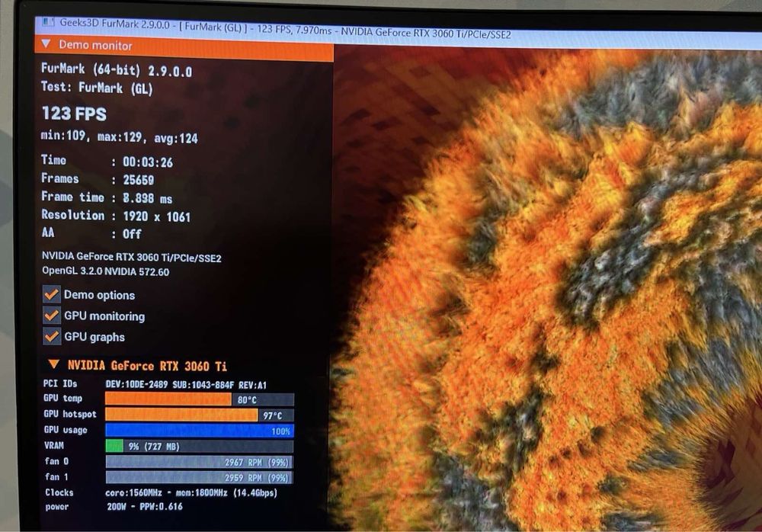Click the GPU usage bar at 100%

199,431
